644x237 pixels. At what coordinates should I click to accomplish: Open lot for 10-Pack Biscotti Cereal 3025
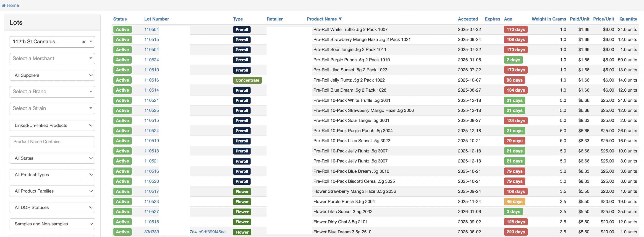pyautogui.click(x=152, y=181)
